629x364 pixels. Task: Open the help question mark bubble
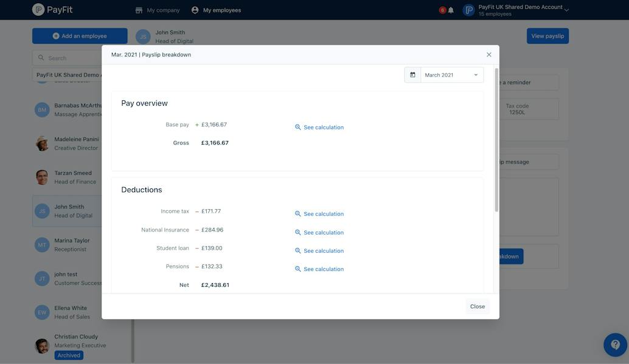(616, 345)
